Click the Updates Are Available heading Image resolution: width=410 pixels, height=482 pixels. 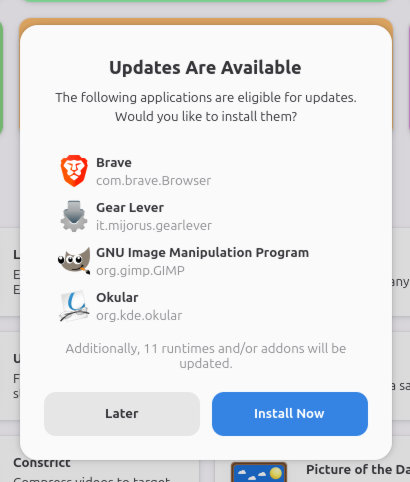(205, 68)
